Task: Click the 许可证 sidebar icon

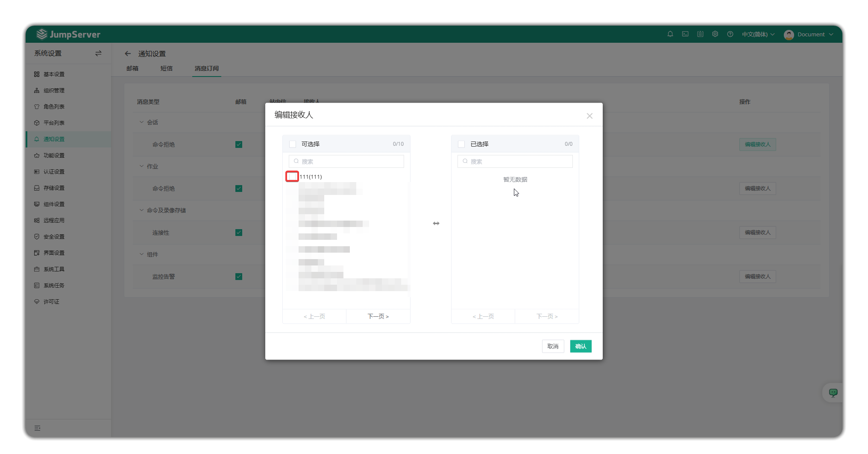Action: tap(37, 302)
